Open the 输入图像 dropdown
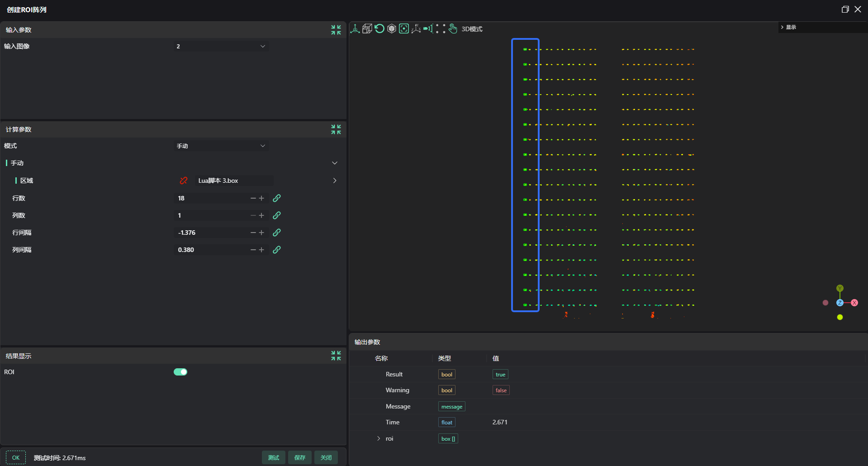Viewport: 868px width, 466px height. coord(221,46)
